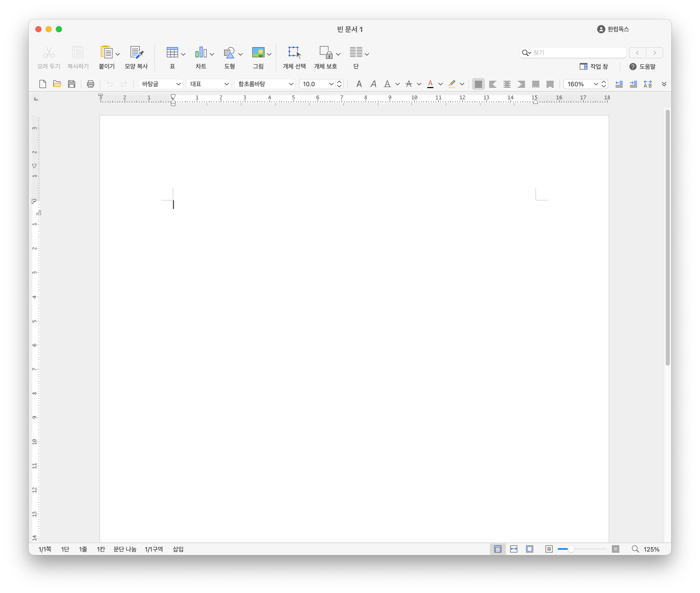
Task: Click the Chart (차트) icon
Action: (201, 53)
